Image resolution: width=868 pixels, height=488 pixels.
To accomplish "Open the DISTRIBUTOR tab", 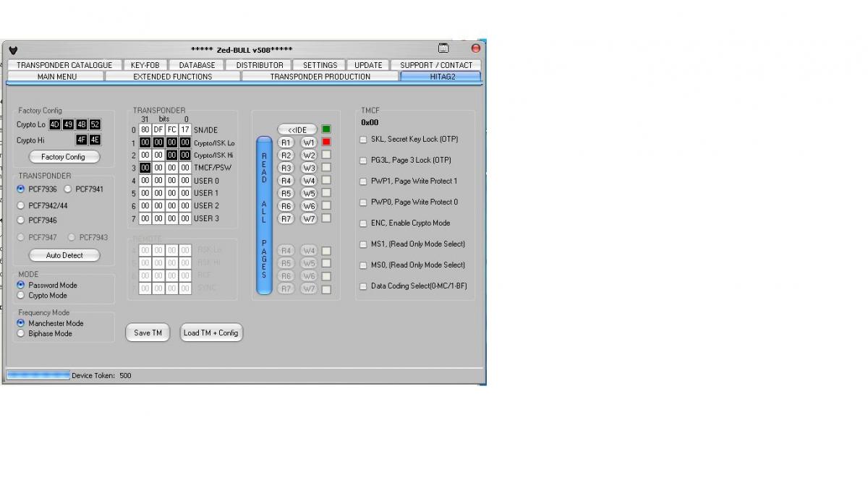I will pyautogui.click(x=260, y=65).
